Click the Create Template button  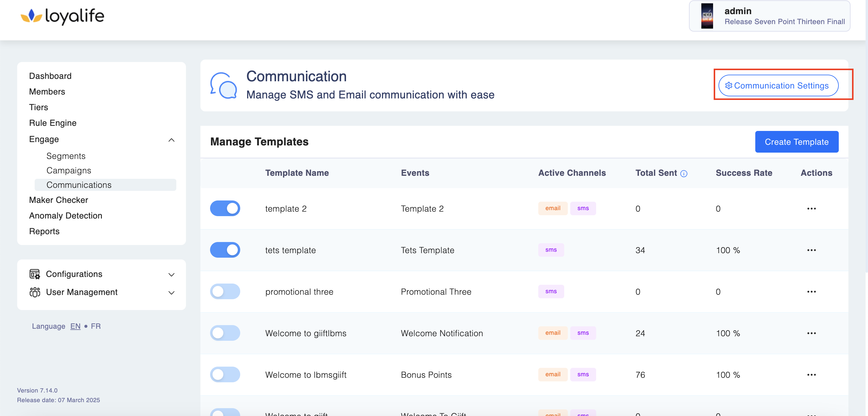796,142
